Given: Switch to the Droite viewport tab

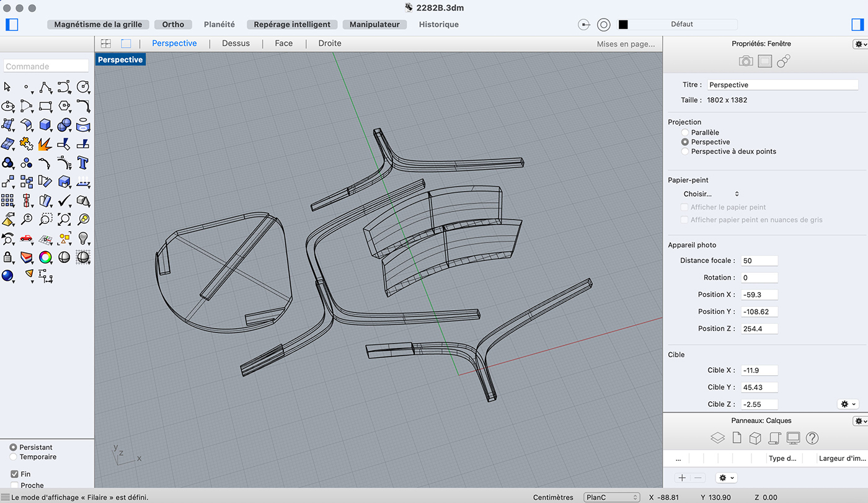Looking at the screenshot, I should (x=330, y=43).
